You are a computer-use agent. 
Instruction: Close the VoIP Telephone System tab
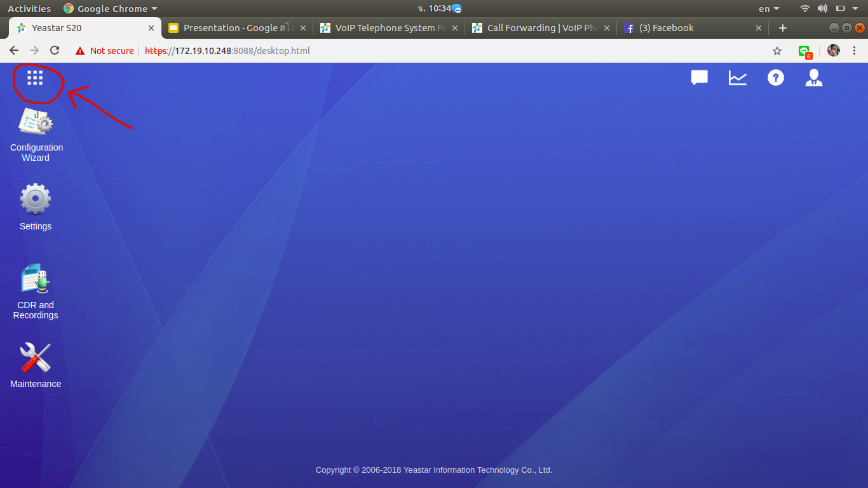click(x=455, y=28)
